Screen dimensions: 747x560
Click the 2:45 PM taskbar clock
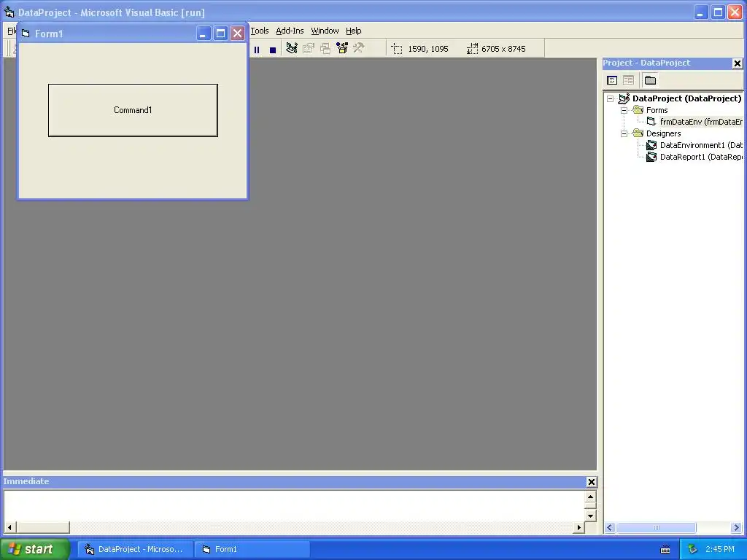point(720,549)
